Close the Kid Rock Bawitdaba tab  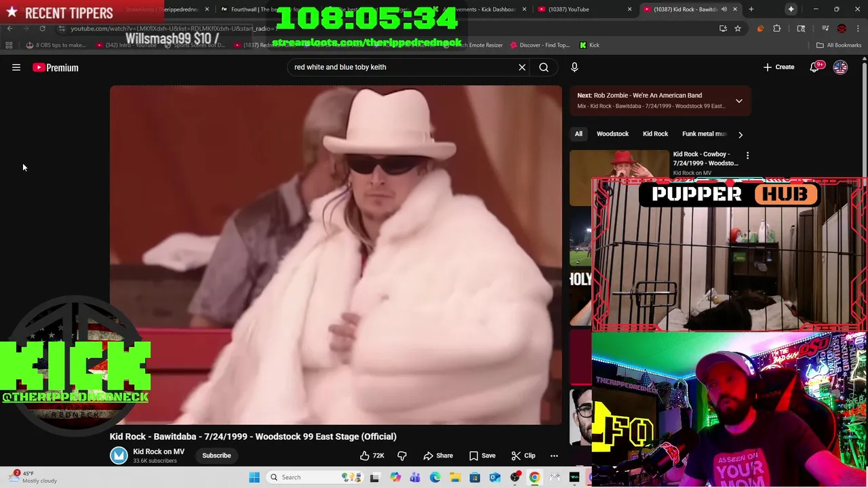pyautogui.click(x=734, y=9)
